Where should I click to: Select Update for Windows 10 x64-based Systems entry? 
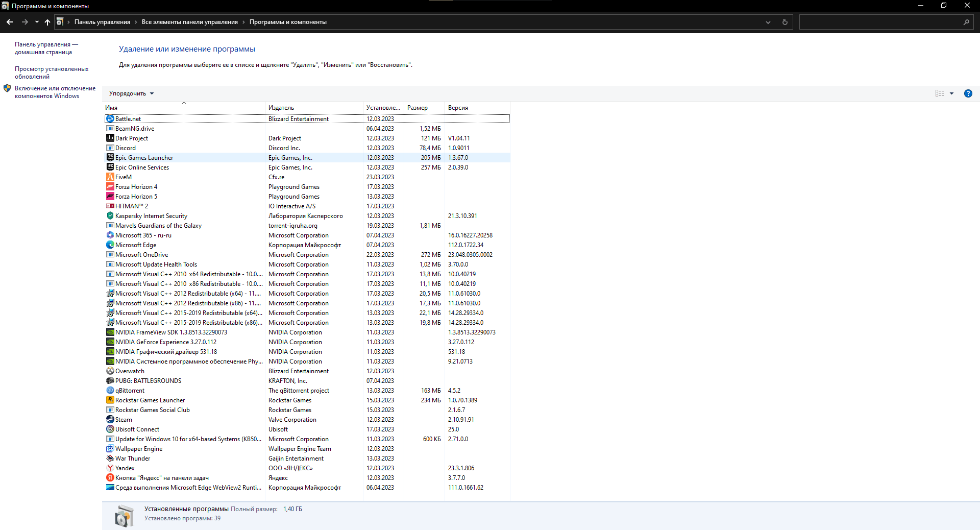pyautogui.click(x=307, y=439)
